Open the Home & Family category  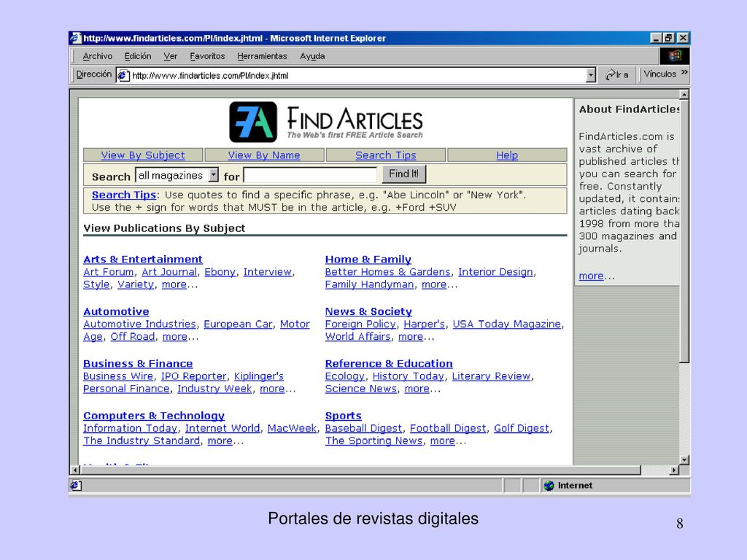tap(368, 260)
